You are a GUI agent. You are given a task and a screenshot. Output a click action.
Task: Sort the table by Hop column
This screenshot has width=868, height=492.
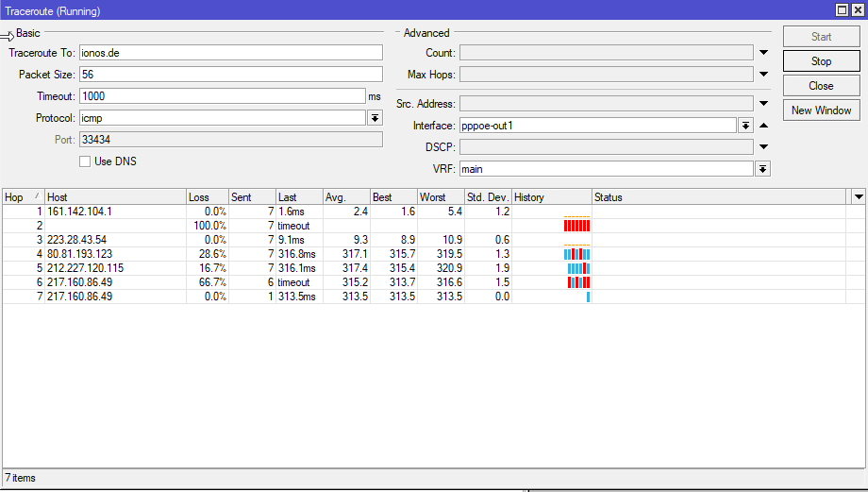24,197
